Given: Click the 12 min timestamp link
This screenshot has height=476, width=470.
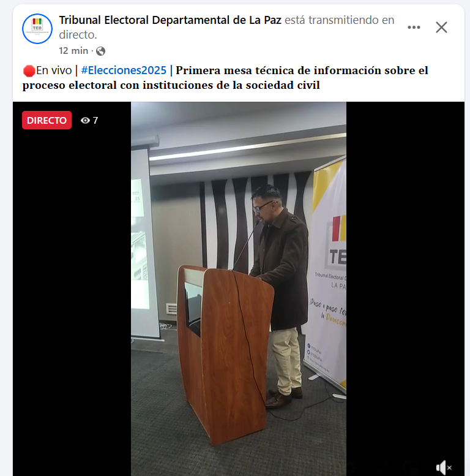Looking at the screenshot, I should [x=73, y=51].
